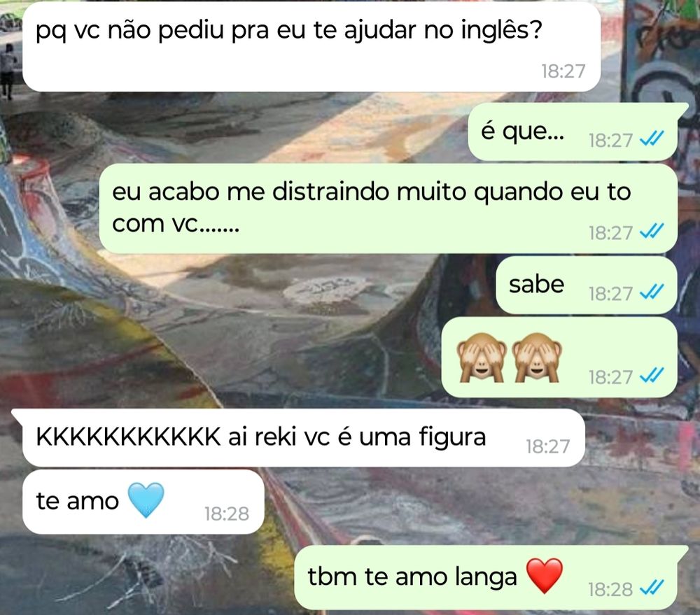
Task: Click read ticks on the monkey emoji message
Action: pos(652,376)
